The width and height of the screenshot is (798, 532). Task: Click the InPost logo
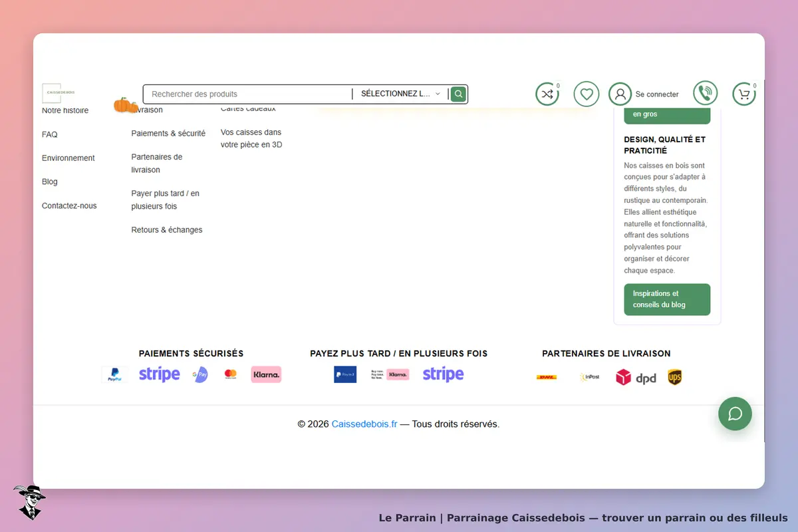pos(589,377)
